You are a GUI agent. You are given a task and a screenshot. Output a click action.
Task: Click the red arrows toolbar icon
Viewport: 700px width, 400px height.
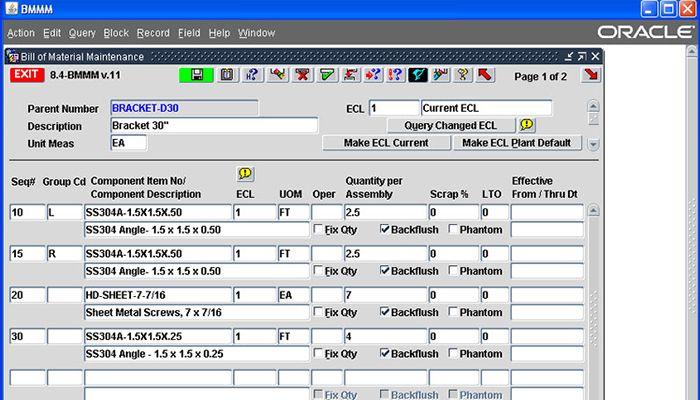[x=350, y=75]
